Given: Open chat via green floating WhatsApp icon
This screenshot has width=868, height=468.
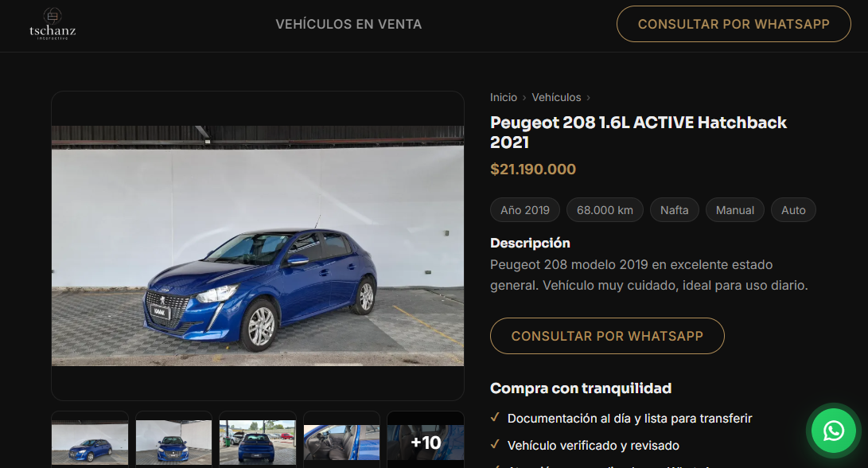Looking at the screenshot, I should pyautogui.click(x=833, y=431).
